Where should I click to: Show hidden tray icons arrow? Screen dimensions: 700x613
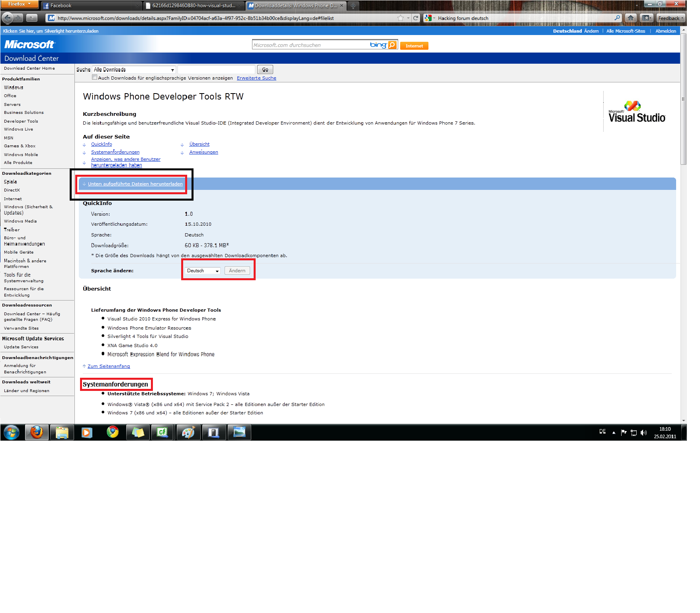[x=614, y=433]
